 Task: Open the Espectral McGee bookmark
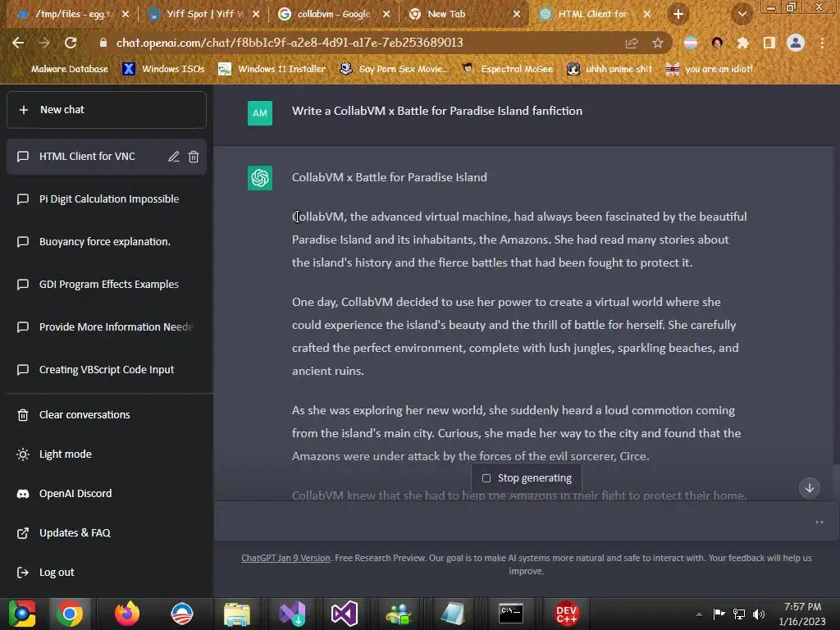click(507, 69)
